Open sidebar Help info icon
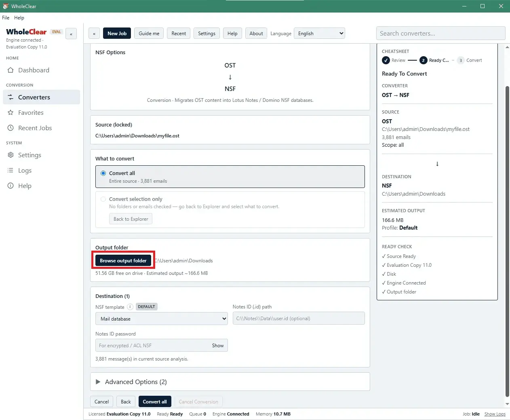The width and height of the screenshot is (510, 420). click(11, 186)
